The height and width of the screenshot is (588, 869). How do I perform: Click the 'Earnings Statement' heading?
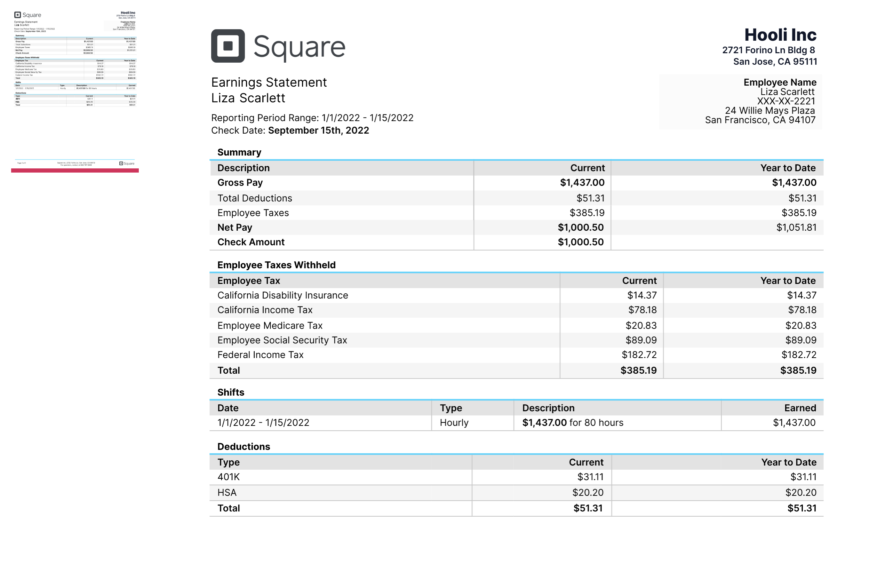coord(269,82)
